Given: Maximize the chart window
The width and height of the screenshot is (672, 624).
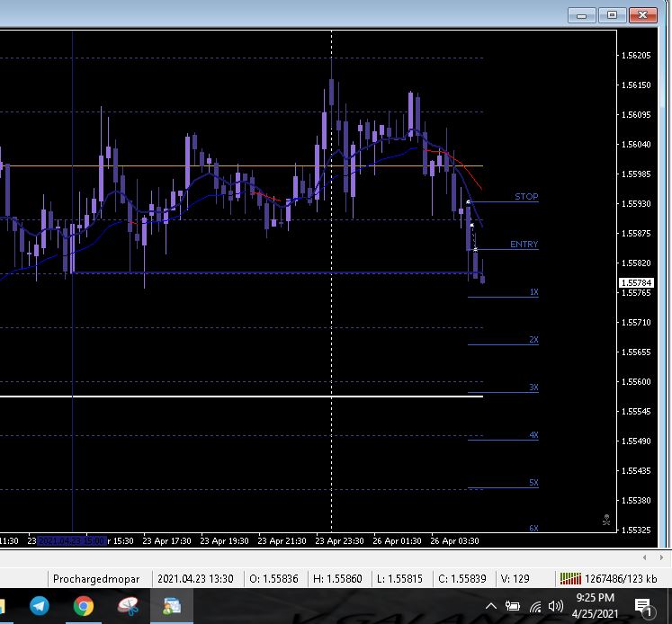Looking at the screenshot, I should (x=612, y=15).
